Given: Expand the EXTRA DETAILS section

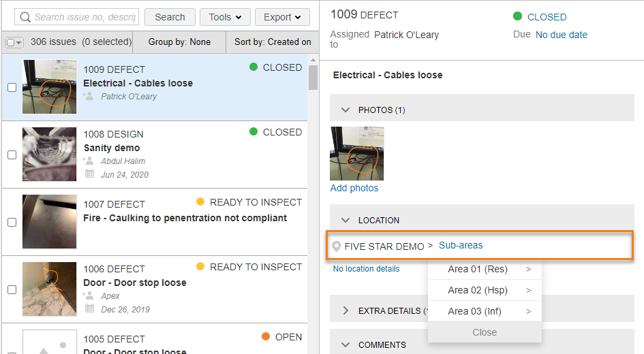Looking at the screenshot, I should (346, 310).
